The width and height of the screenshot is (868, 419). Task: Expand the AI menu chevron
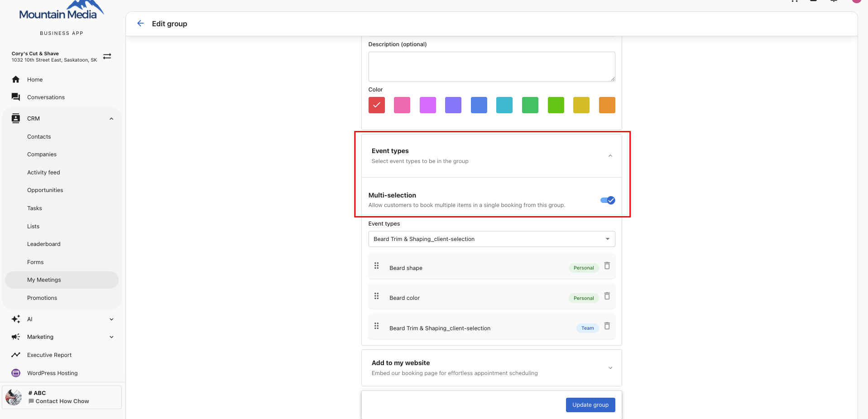point(111,319)
